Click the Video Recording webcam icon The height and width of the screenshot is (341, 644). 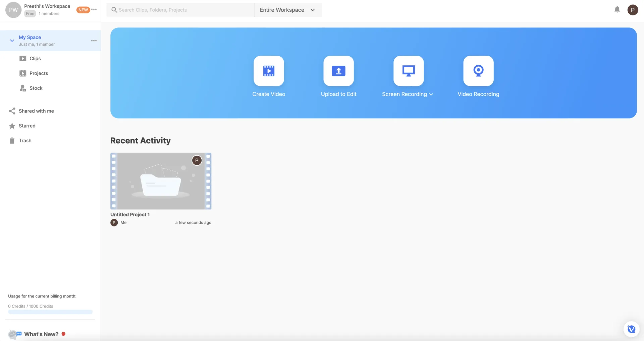[x=478, y=71]
